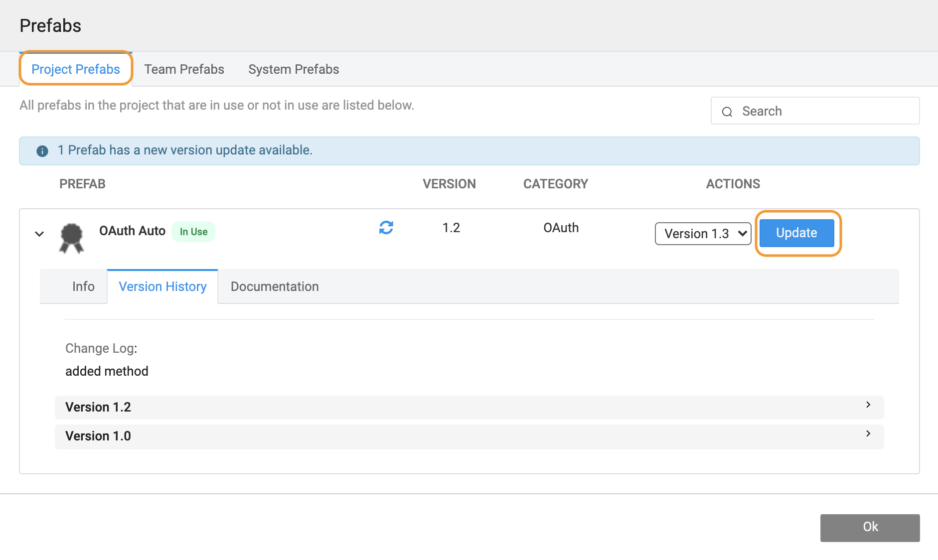This screenshot has width=938, height=560.
Task: Click the magnifier icon in search box
Action: [x=727, y=112]
